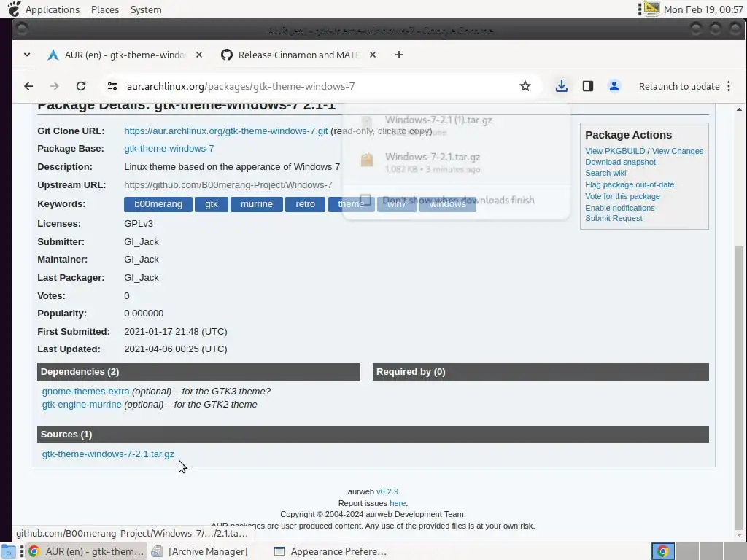Open the System menu

[146, 9]
